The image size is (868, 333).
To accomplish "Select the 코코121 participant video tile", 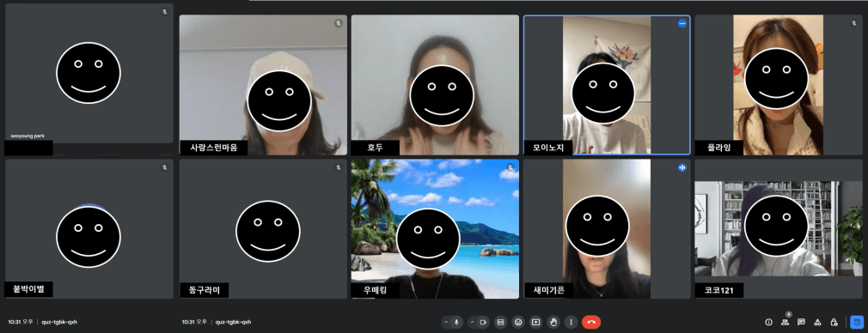I will (x=779, y=229).
